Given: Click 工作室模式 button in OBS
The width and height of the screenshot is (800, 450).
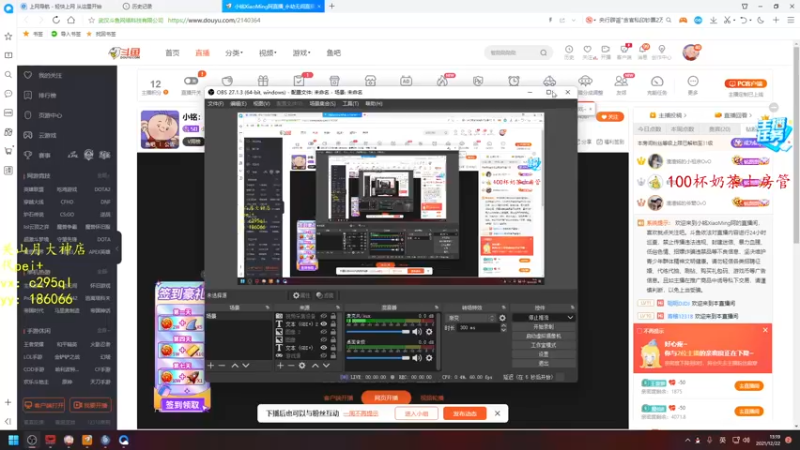Looking at the screenshot, I should (544, 345).
